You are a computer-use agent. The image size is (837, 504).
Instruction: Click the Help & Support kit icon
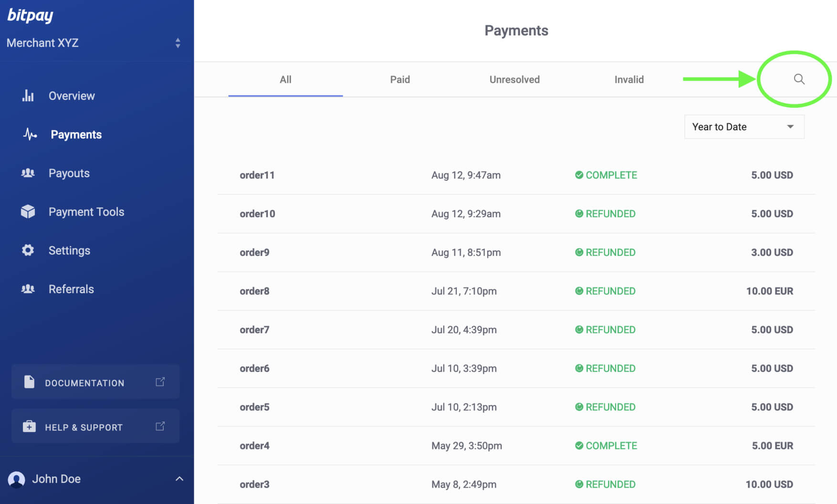point(29,426)
